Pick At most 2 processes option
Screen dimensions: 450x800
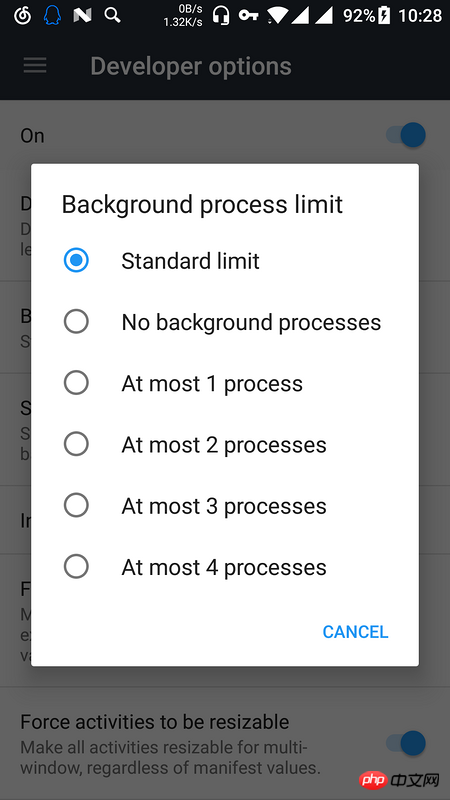coord(224,444)
